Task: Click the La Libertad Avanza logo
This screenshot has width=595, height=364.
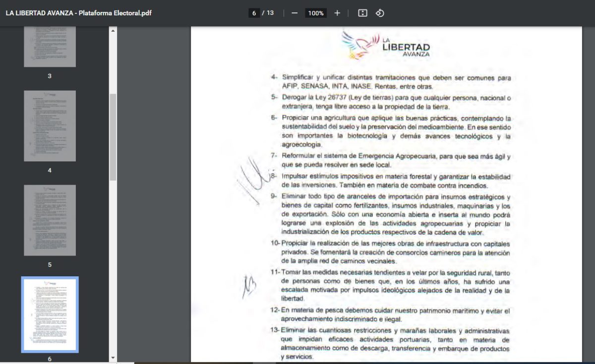Action: pyautogui.click(x=386, y=46)
